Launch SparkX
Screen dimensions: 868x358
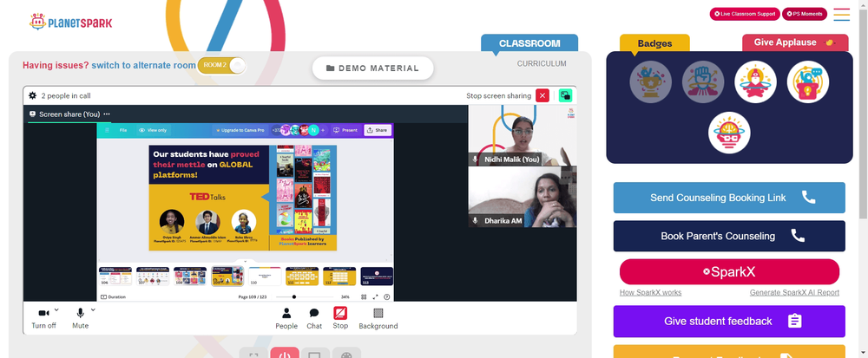pos(729,272)
